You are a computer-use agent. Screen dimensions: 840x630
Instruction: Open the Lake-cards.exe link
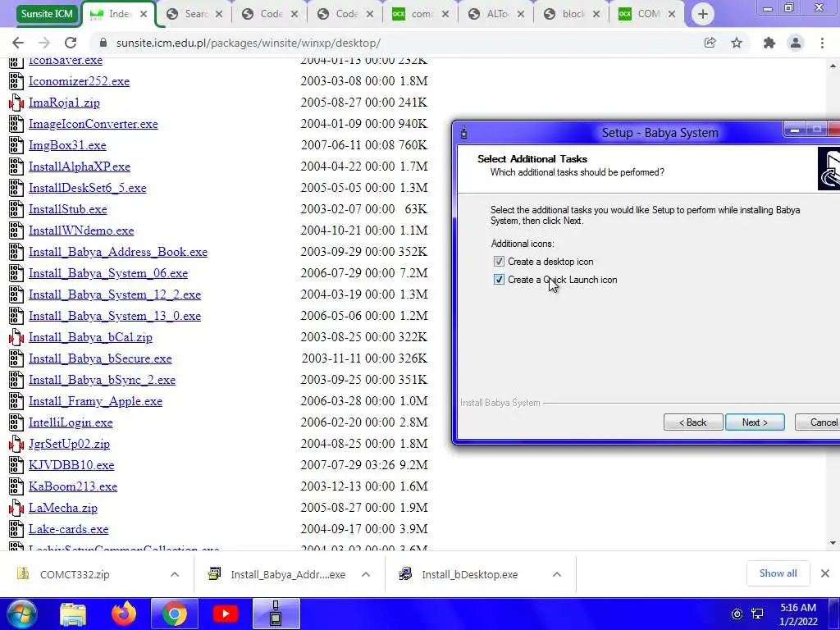tap(69, 529)
